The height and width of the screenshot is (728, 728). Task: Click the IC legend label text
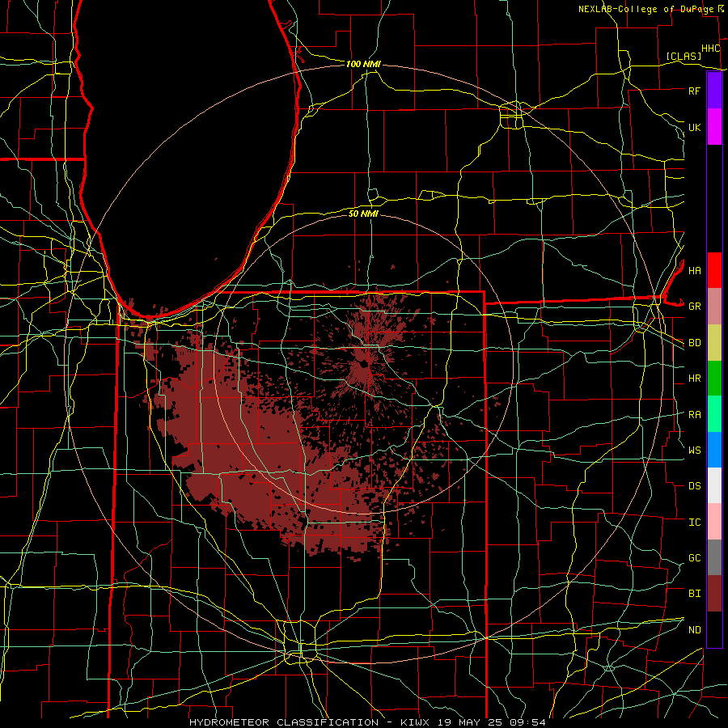pyautogui.click(x=694, y=523)
